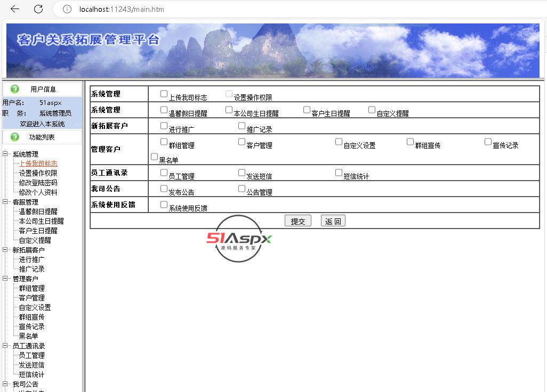This screenshot has width=547, height=392.
Task: Toggle the 客户管理 checkbox
Action: click(x=242, y=142)
